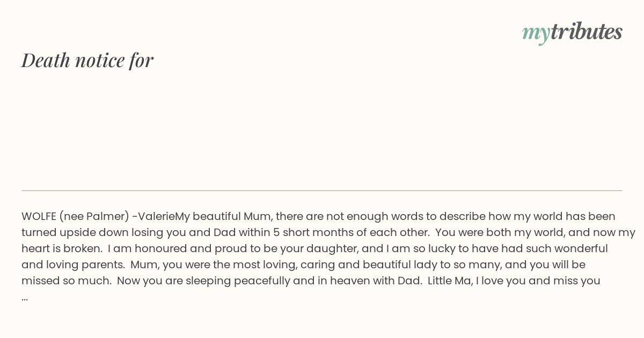The image size is (644, 338).
Task: Click the horizontal divider line
Action: click(x=322, y=190)
